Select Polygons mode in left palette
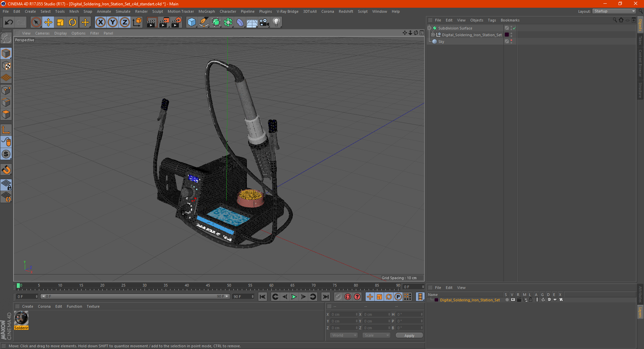The width and height of the screenshot is (644, 349). coord(6,114)
